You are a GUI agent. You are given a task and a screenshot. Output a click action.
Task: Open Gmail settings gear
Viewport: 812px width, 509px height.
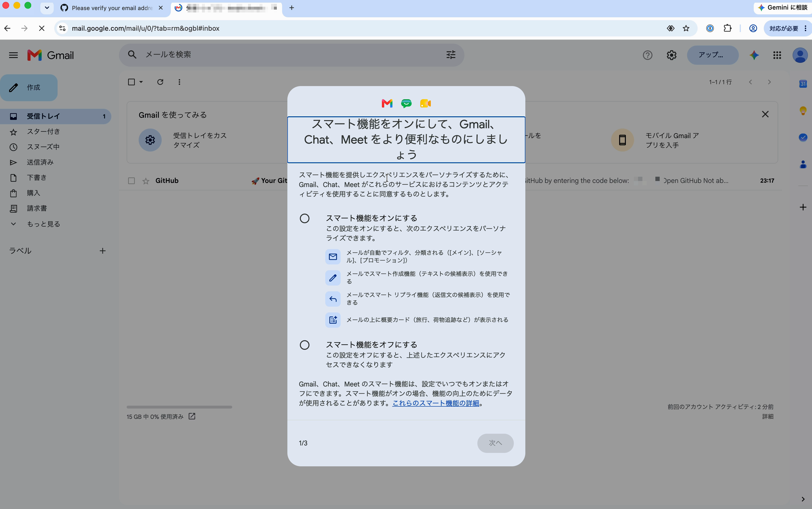point(671,55)
